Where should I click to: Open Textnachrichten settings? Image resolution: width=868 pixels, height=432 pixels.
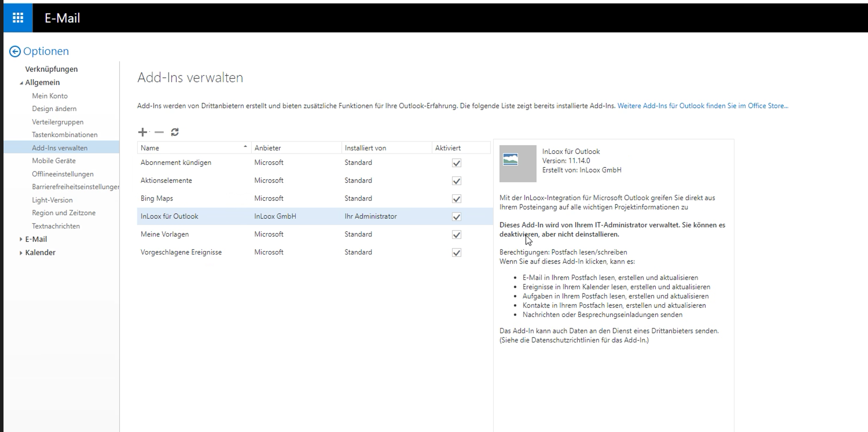[56, 226]
